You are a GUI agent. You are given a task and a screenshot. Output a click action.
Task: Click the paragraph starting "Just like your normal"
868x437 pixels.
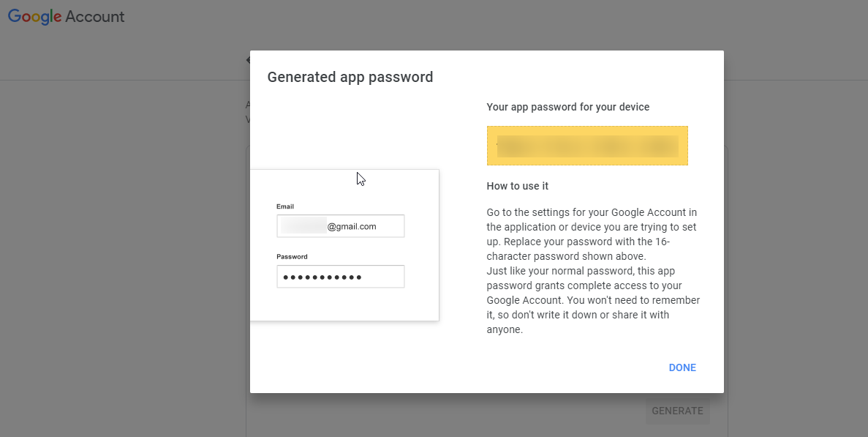pyautogui.click(x=592, y=300)
